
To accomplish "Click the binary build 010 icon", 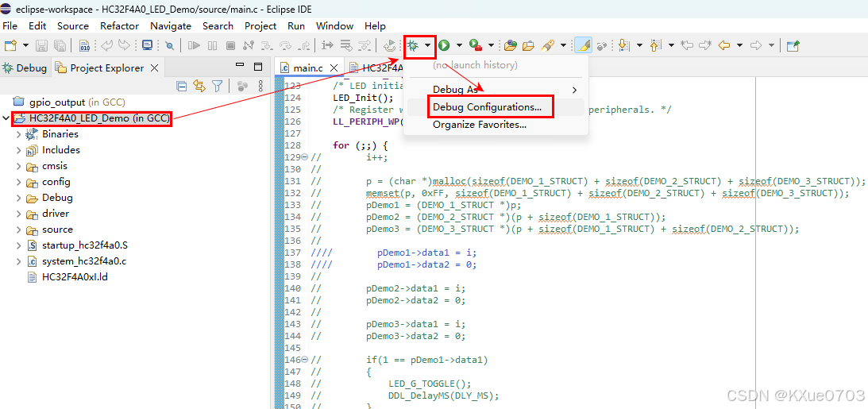I will (85, 45).
